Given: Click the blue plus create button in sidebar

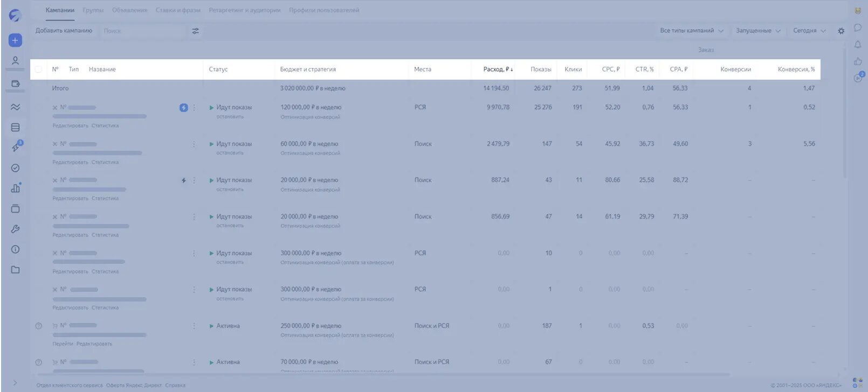Looking at the screenshot, I should (x=15, y=40).
